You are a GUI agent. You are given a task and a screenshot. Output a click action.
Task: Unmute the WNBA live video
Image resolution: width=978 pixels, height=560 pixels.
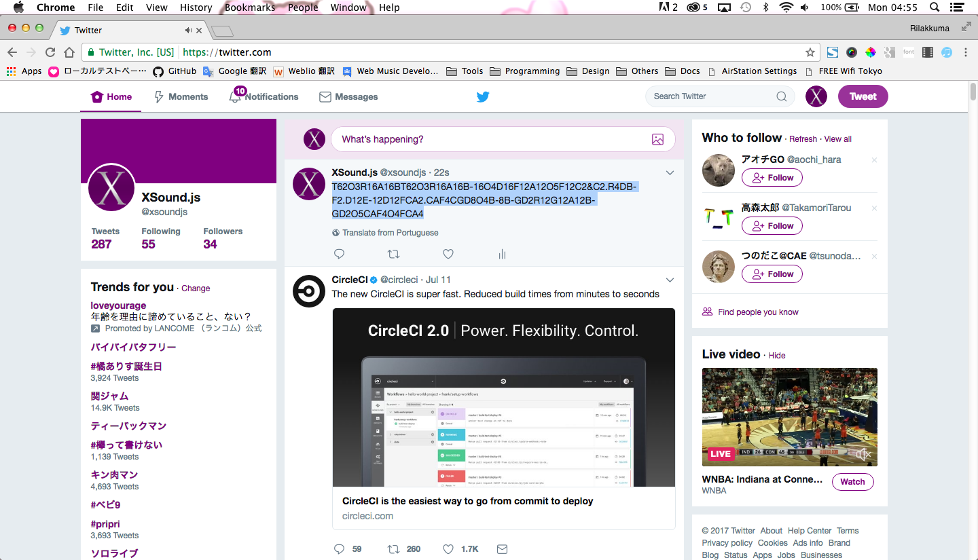864,454
